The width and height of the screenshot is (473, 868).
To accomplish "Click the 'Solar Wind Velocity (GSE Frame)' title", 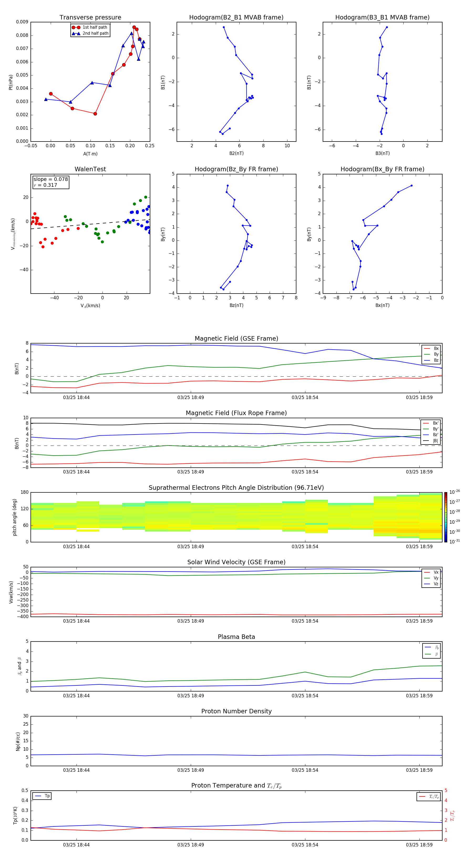I will coord(236,562).
